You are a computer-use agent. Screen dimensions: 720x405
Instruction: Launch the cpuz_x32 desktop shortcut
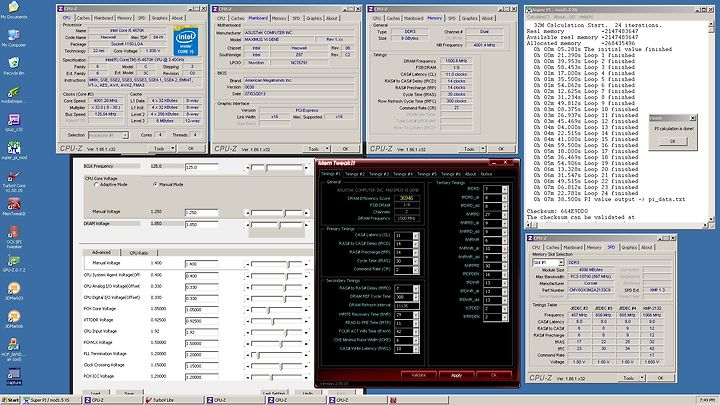[13, 123]
